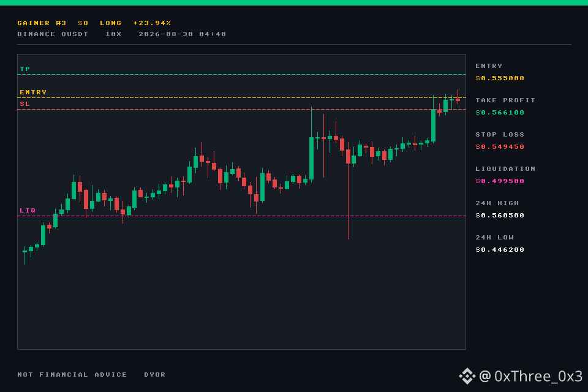Image resolution: width=588 pixels, height=392 pixels.
Task: Click the NOT FINANCIAL ADVICE disclaimer
Action: 72,374
